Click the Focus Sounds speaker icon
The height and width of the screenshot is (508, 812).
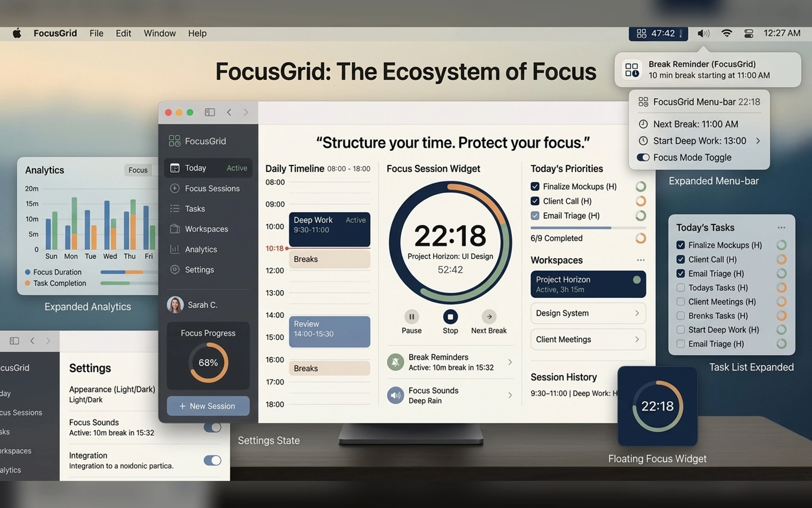[x=396, y=395]
